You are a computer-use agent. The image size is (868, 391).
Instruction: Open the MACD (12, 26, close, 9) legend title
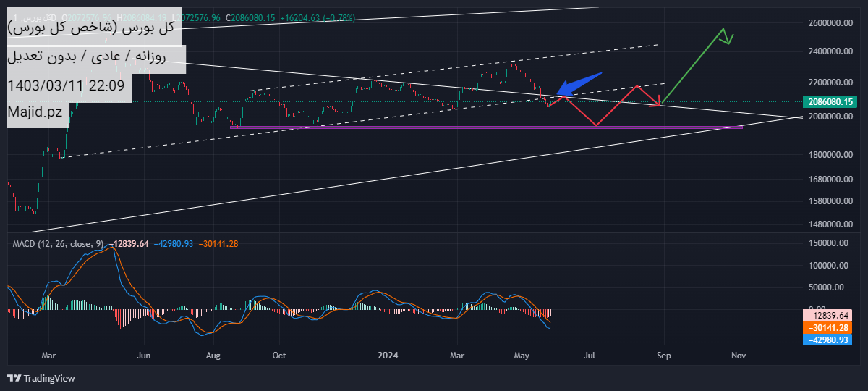tap(59, 244)
